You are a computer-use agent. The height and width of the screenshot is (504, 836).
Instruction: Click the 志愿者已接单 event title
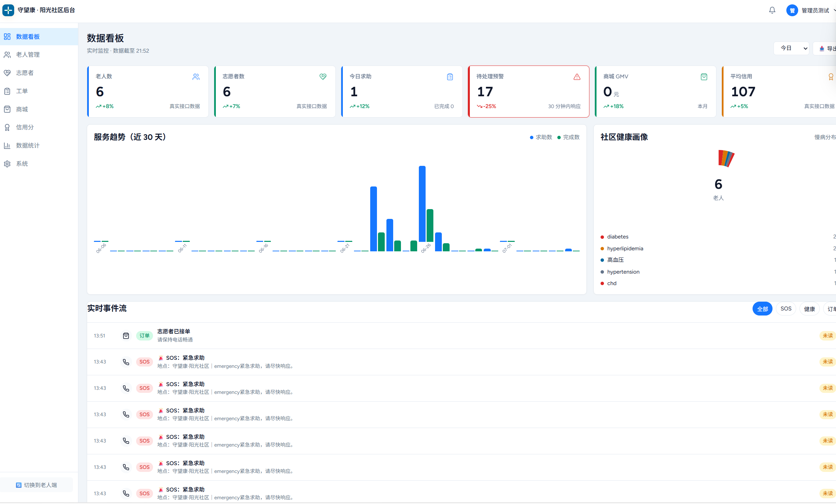pos(173,332)
